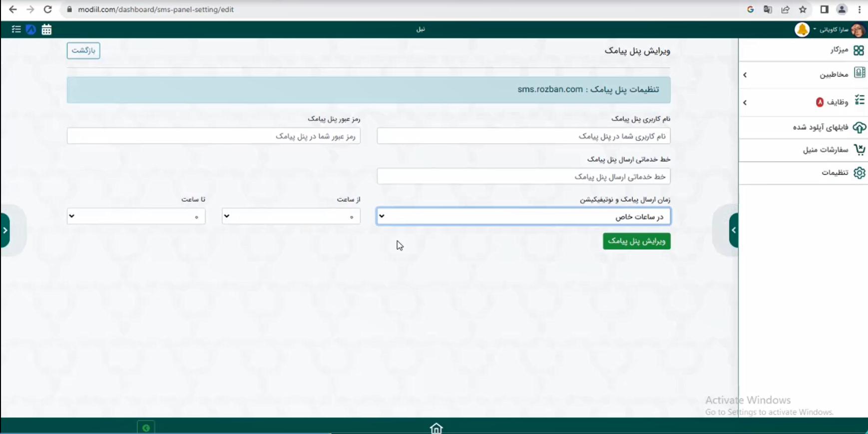Click the تنظیمات gear icon

click(x=859, y=173)
